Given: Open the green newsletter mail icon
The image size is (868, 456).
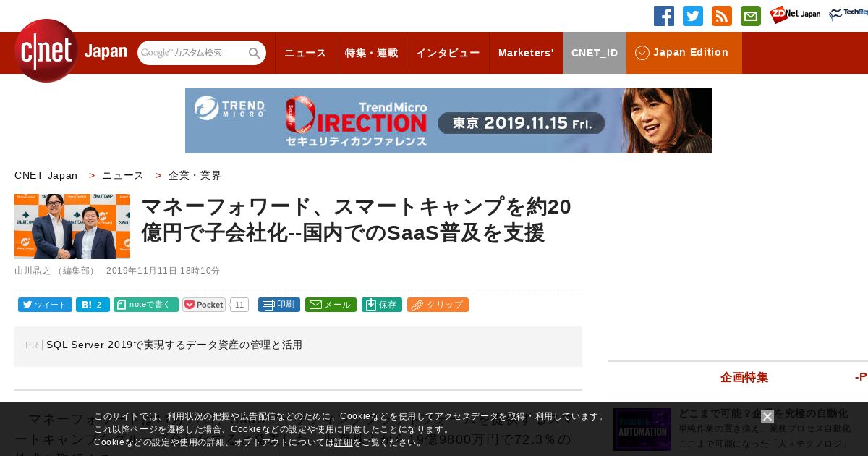Looking at the screenshot, I should pos(751,16).
